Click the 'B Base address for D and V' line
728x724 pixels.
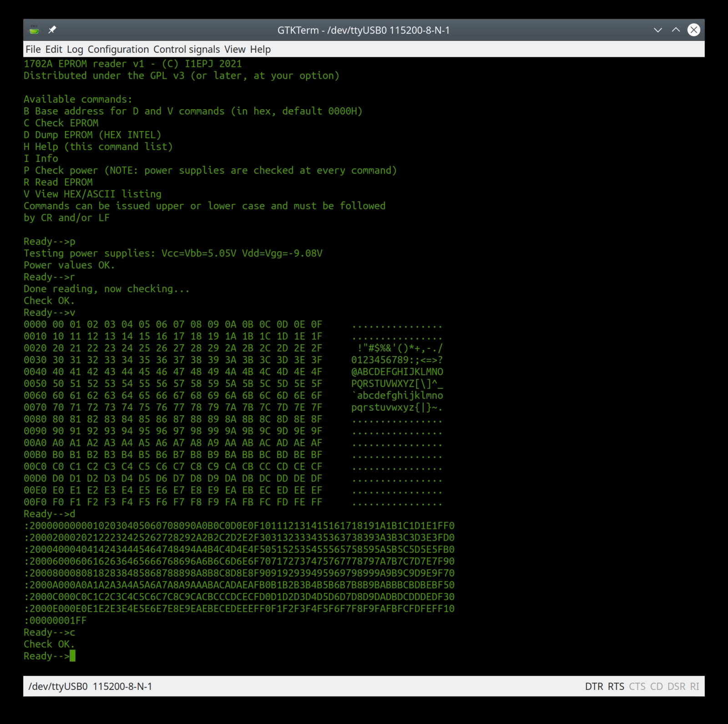(193, 111)
